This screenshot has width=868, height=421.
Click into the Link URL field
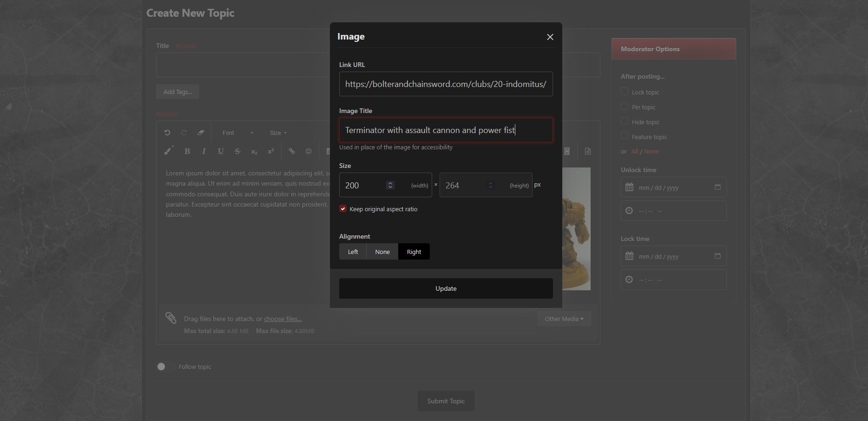446,84
